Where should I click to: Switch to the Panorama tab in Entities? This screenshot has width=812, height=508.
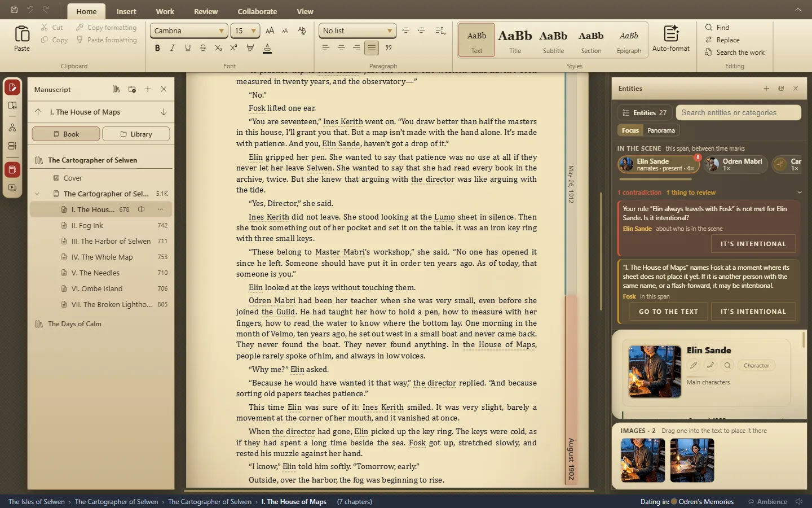click(661, 130)
